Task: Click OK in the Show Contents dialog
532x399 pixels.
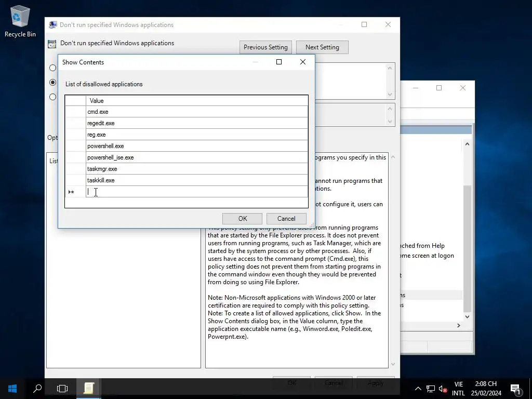Action: pyautogui.click(x=242, y=219)
